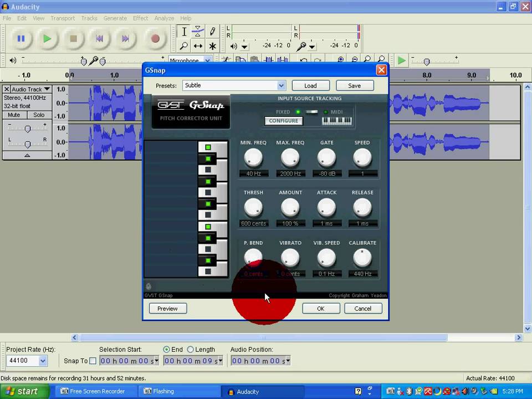The image size is (532, 399).
Task: Open the Generate menu
Action: [x=115, y=18]
